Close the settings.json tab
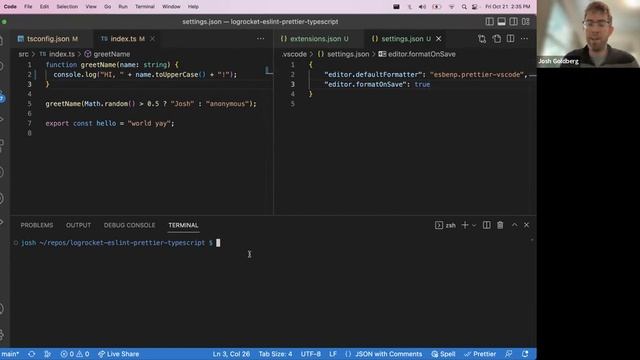 tap(439, 39)
